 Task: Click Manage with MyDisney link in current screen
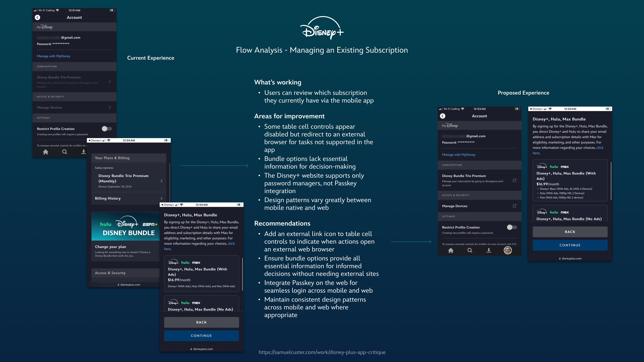click(53, 56)
